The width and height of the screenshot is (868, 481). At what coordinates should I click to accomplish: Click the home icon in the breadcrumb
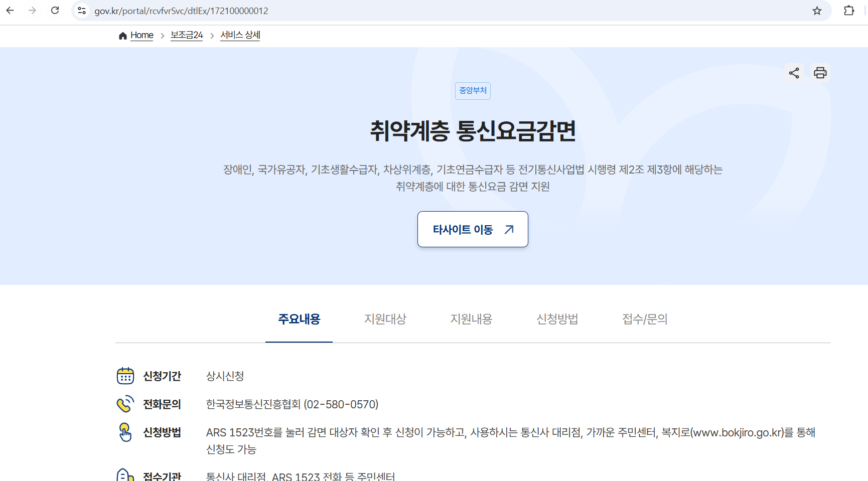point(122,35)
